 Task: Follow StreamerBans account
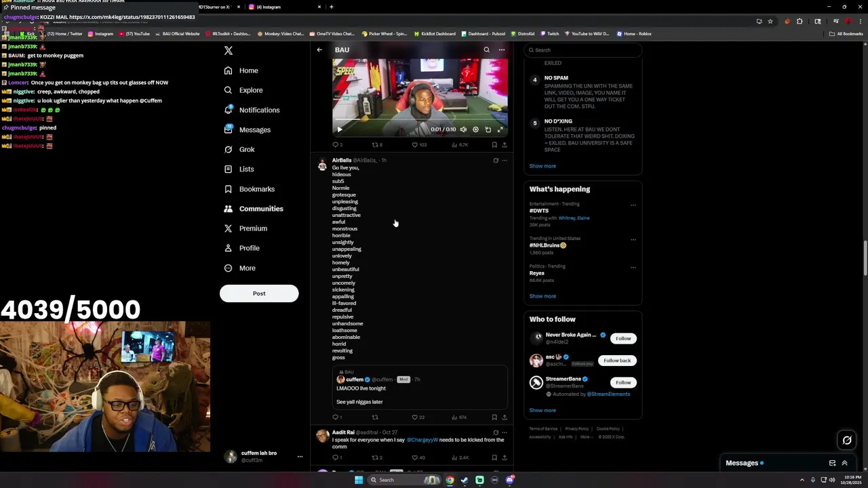coord(623,382)
